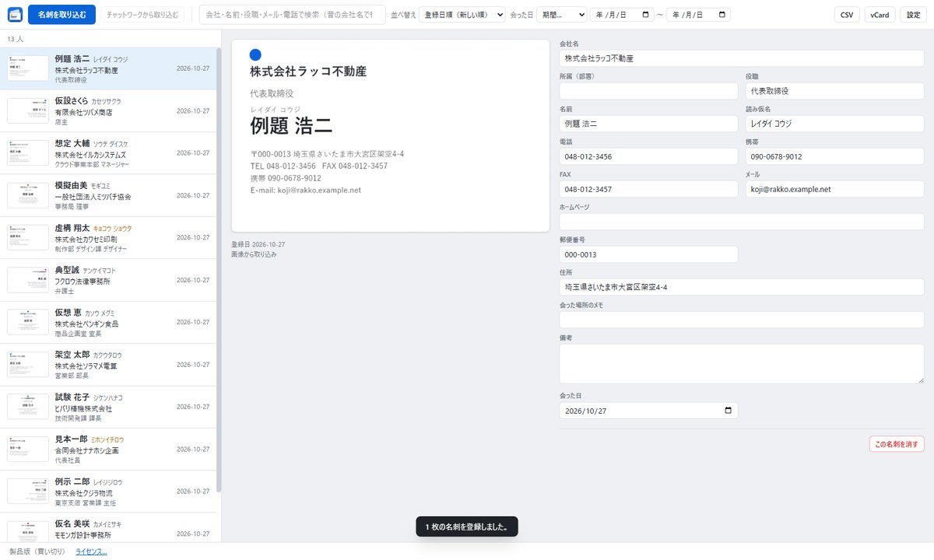Click the blue circle logo on card preview
The height and width of the screenshot is (560, 934).
(x=255, y=54)
